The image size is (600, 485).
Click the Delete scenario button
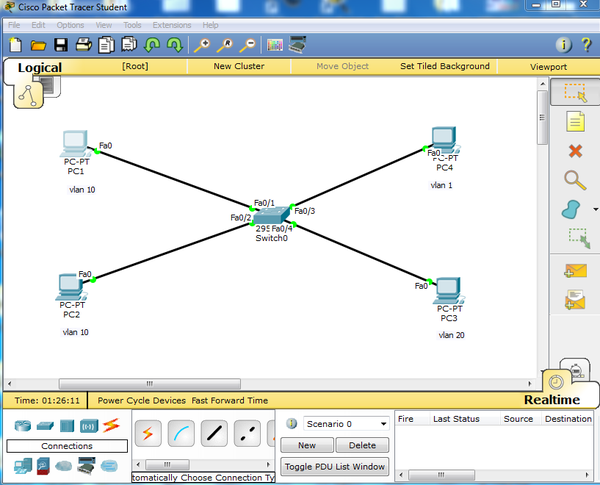(x=362, y=445)
